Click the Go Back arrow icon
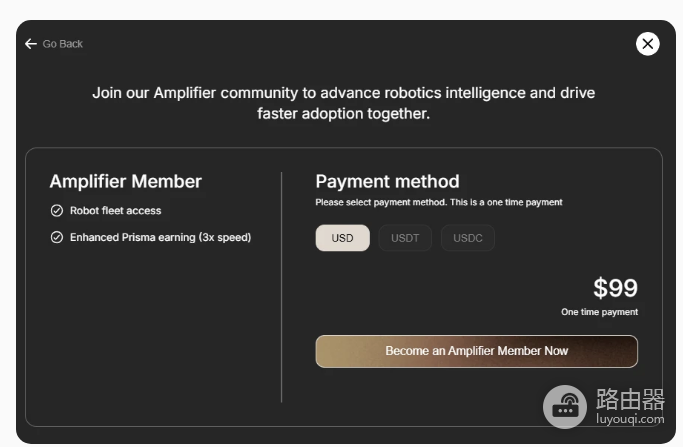The width and height of the screenshot is (683, 447). tap(30, 44)
